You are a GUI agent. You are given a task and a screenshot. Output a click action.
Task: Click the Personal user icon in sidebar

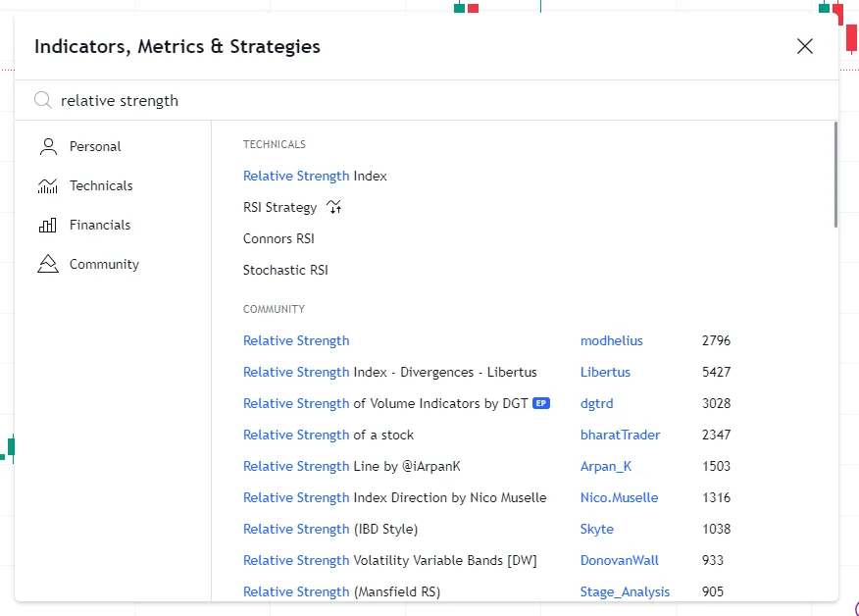click(x=47, y=147)
